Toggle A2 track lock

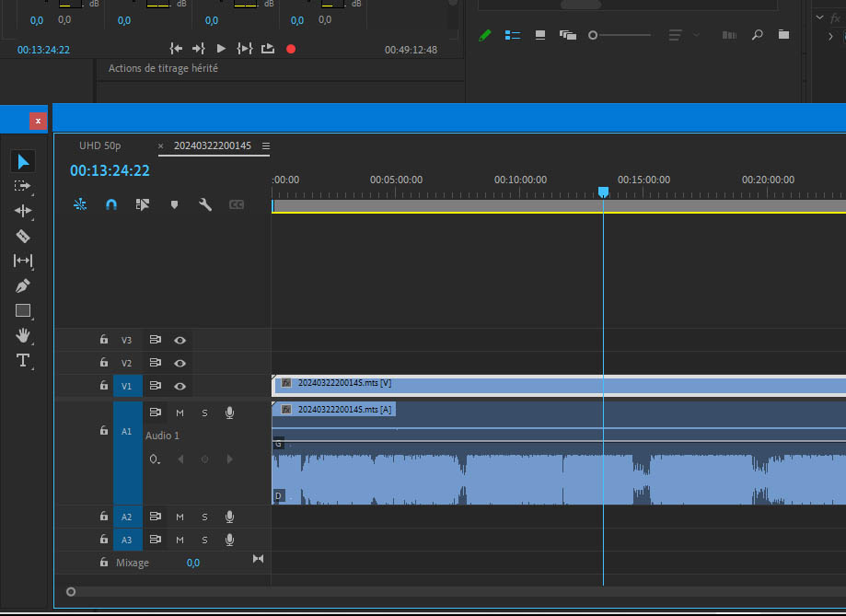click(x=104, y=517)
